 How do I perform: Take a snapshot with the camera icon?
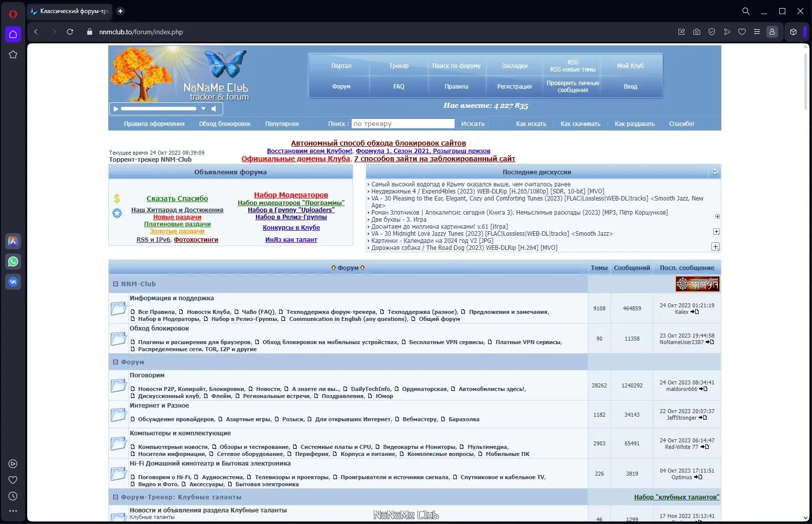point(697,32)
